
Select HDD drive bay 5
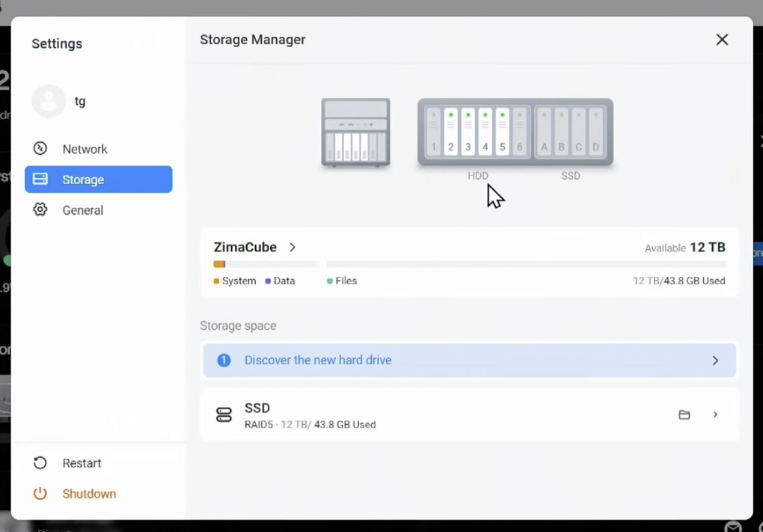click(x=502, y=132)
